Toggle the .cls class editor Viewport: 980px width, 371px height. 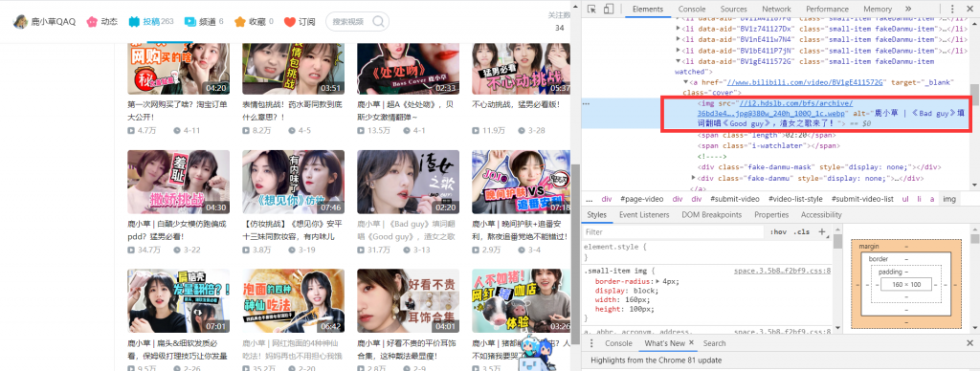click(801, 231)
